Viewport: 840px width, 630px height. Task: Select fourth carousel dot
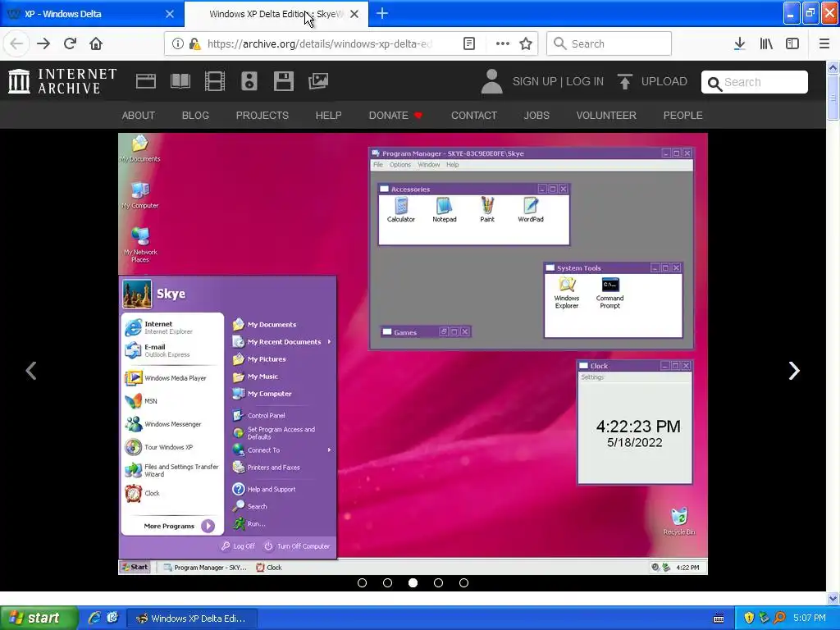pos(438,583)
